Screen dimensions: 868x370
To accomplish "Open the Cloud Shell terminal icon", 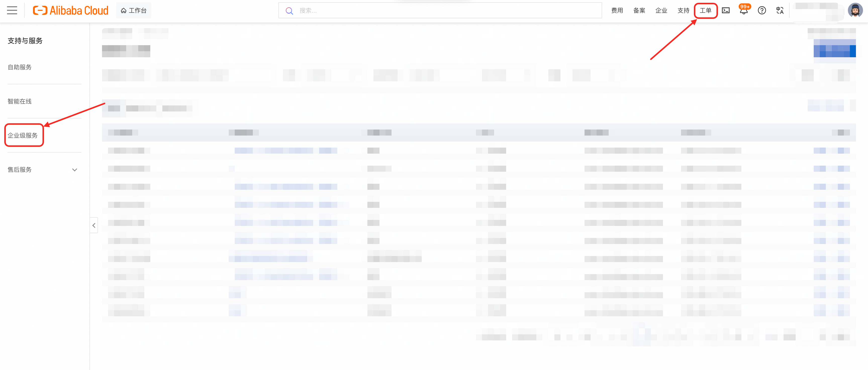I will pos(726,11).
